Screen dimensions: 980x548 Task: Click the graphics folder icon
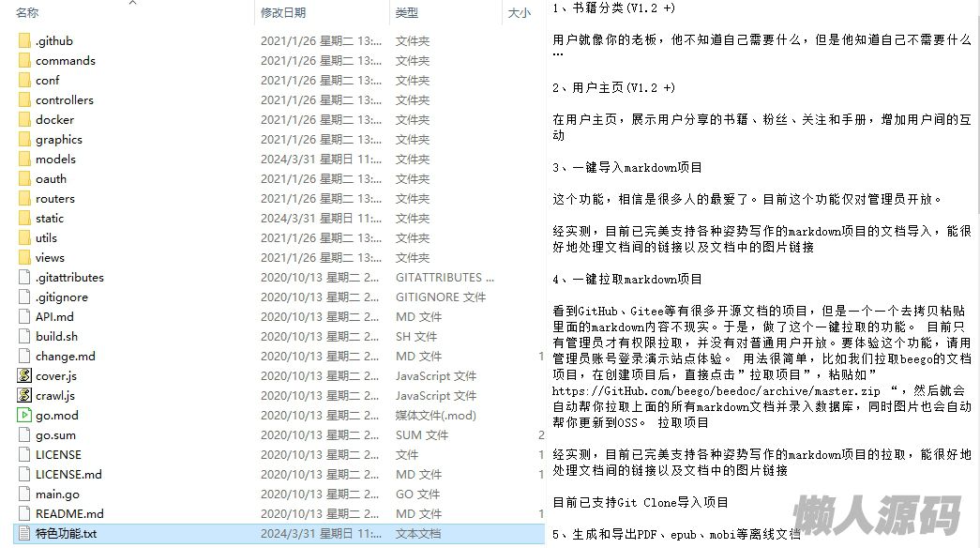pyautogui.click(x=24, y=140)
